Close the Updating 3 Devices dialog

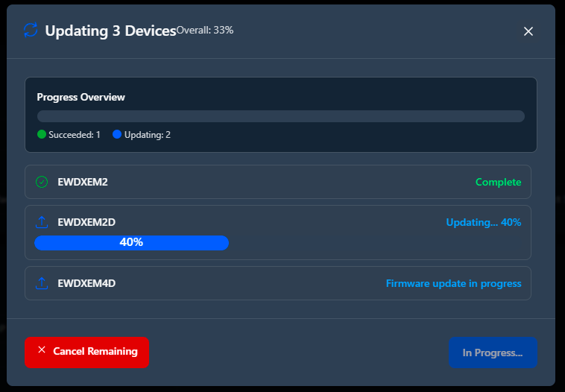click(x=528, y=31)
